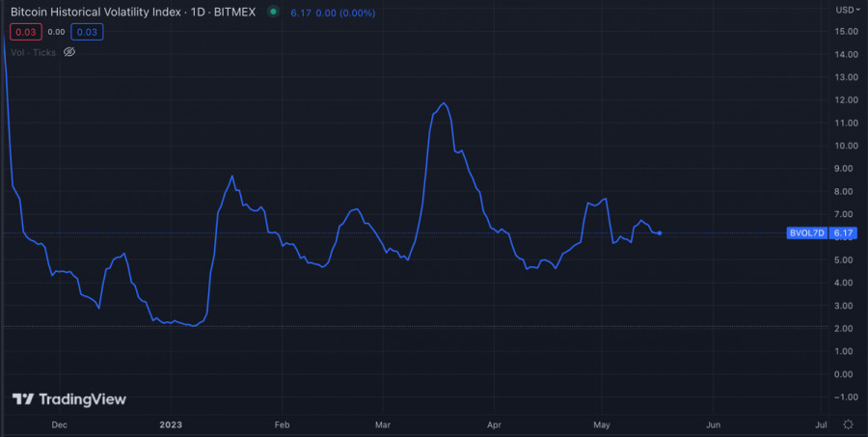Click the 6.17 last value in the header
Image resolution: width=868 pixels, height=437 pixels.
tap(300, 13)
